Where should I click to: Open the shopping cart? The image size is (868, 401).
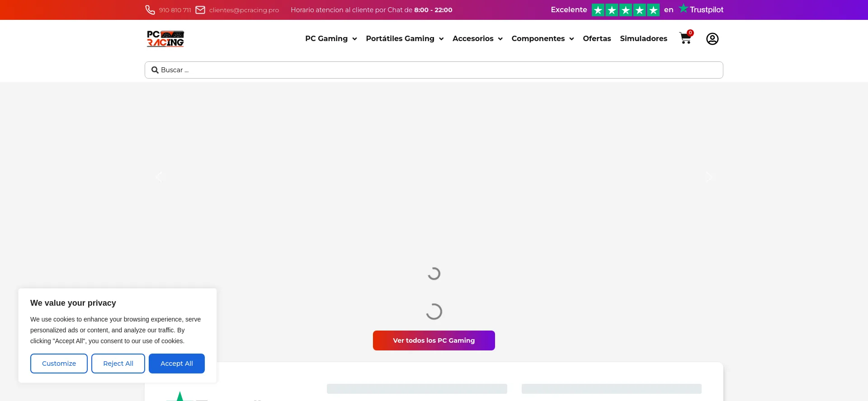[x=685, y=38]
